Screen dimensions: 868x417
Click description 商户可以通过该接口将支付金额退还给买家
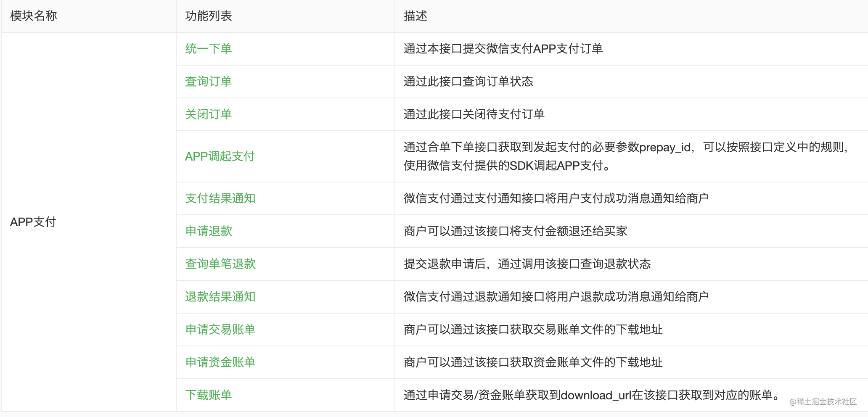(x=516, y=231)
